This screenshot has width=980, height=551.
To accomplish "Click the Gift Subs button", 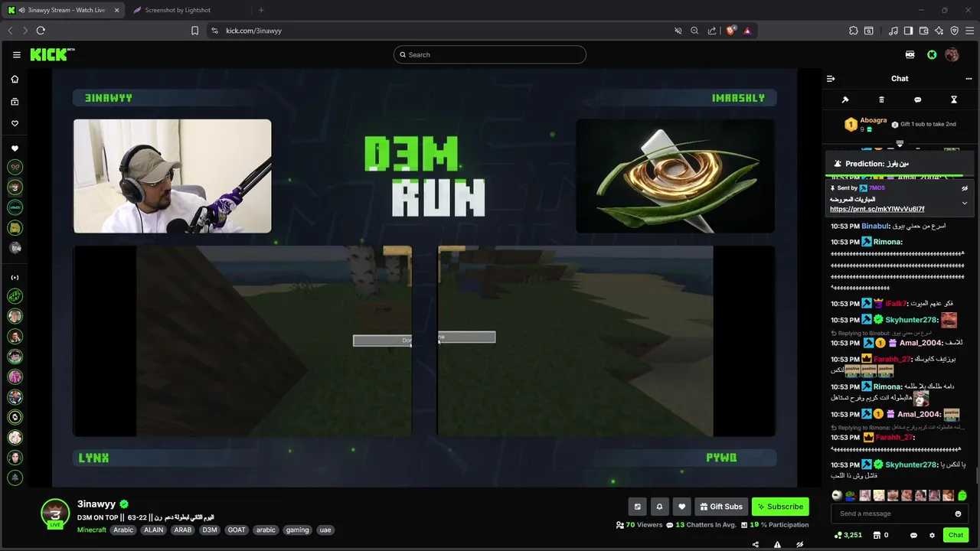I will coord(721,507).
